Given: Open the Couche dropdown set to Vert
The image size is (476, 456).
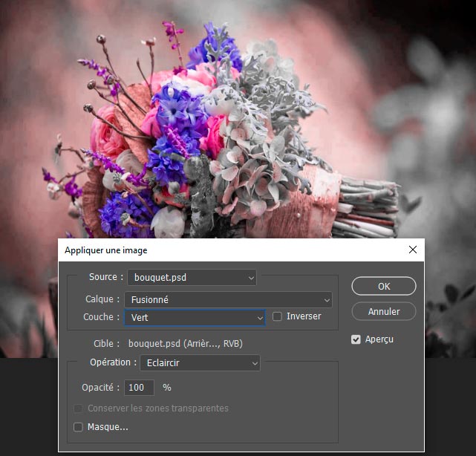Looking at the screenshot, I should pyautogui.click(x=195, y=317).
